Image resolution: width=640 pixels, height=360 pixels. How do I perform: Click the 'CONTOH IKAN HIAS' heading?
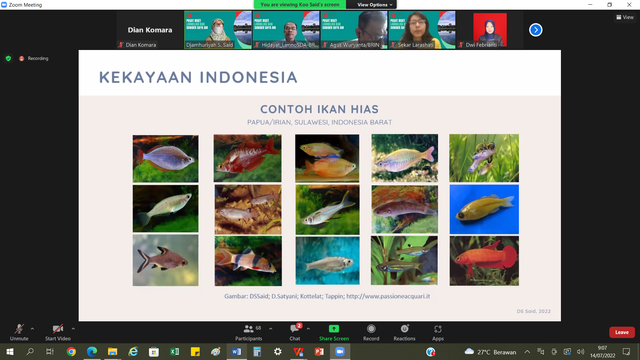320,109
